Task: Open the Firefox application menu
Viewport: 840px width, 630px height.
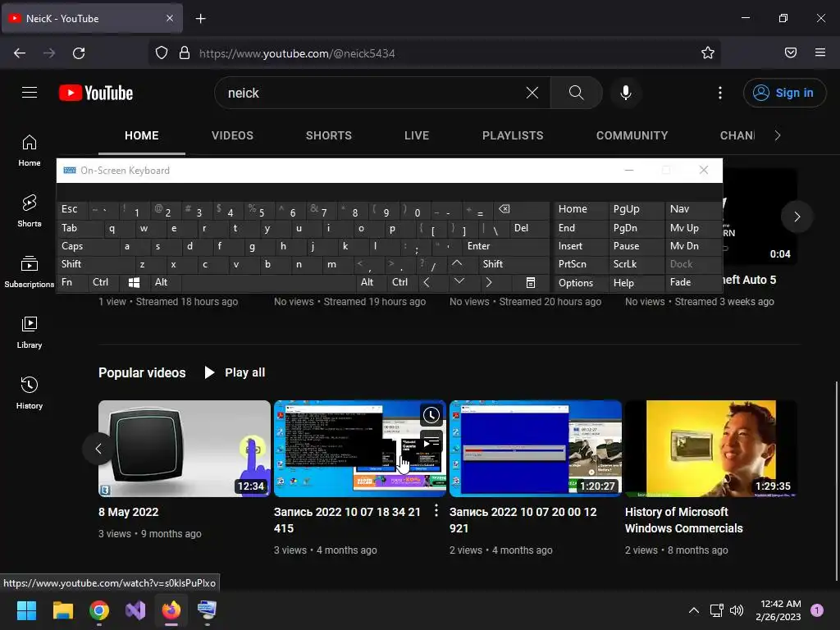Action: (x=820, y=52)
